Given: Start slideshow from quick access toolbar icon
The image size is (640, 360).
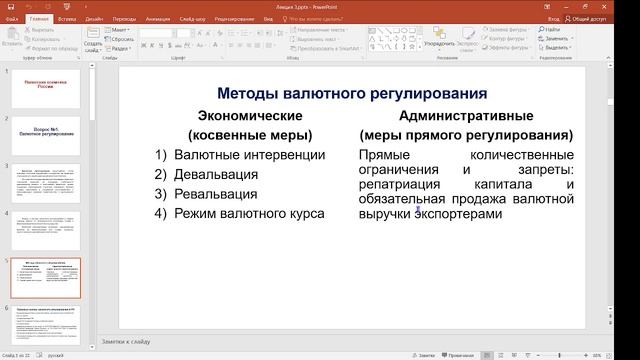Looking at the screenshot, I should (x=67, y=7).
